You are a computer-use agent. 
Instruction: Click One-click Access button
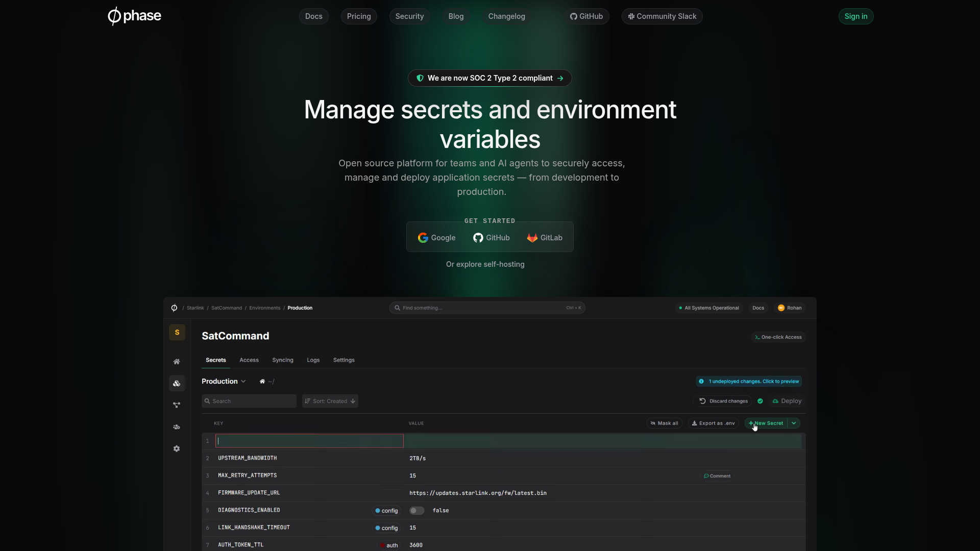coord(778,337)
